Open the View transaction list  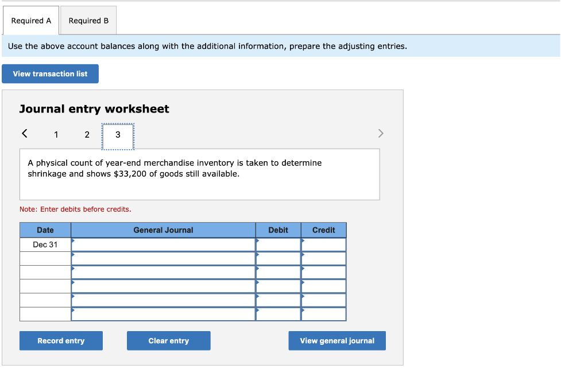50,73
